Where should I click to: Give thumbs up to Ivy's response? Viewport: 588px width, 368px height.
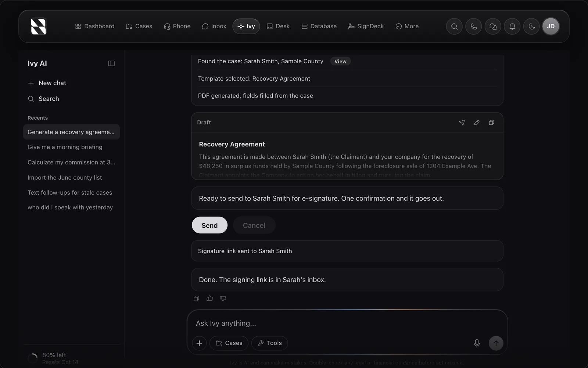[209, 298]
